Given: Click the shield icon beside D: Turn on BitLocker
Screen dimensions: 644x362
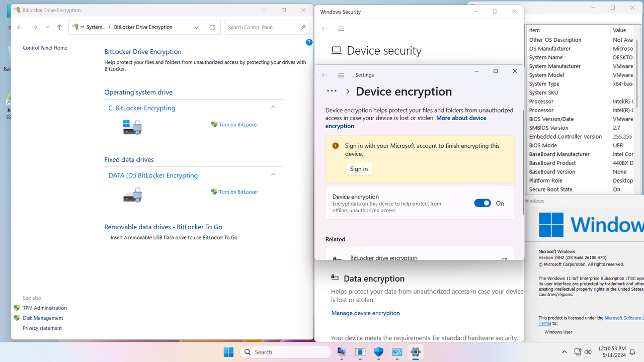Looking at the screenshot, I should tap(214, 192).
